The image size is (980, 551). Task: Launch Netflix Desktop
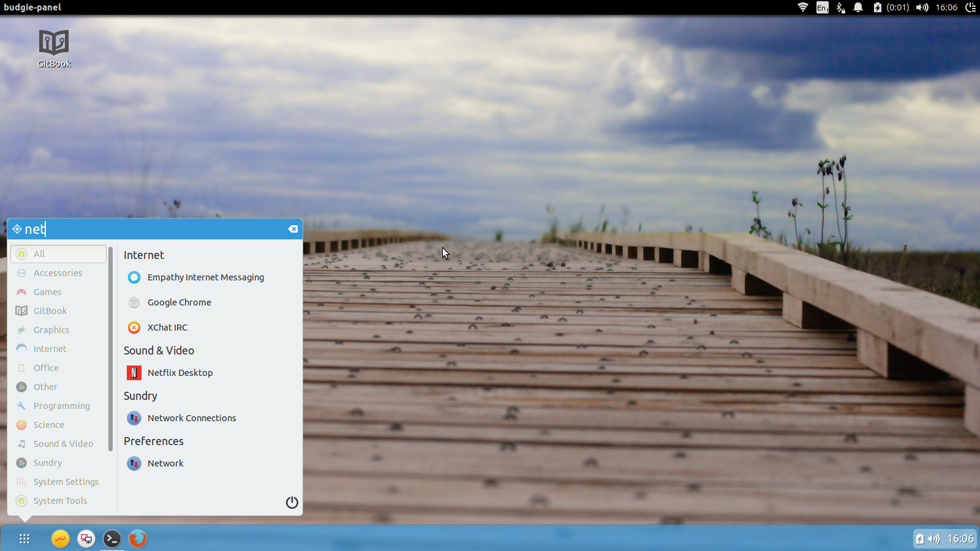tap(209, 373)
